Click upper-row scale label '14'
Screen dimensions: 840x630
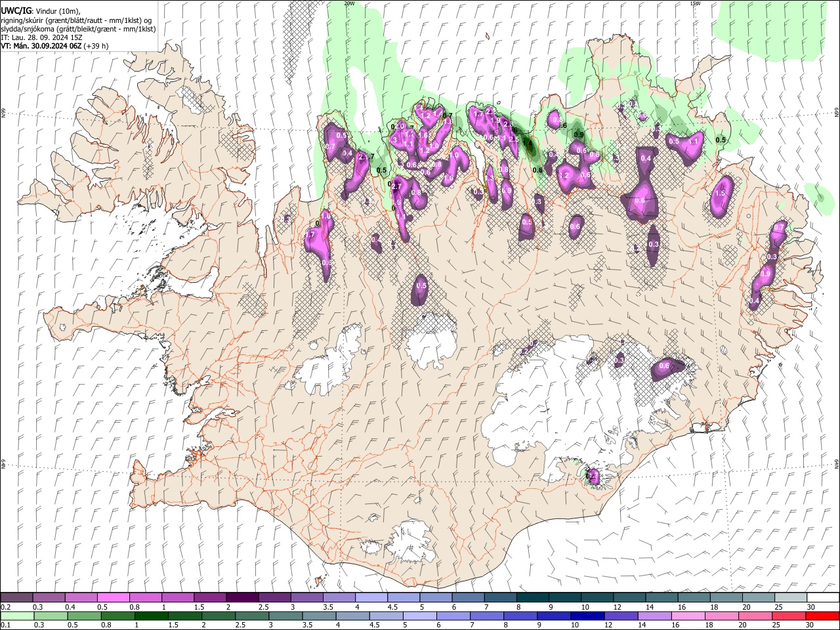(650, 607)
